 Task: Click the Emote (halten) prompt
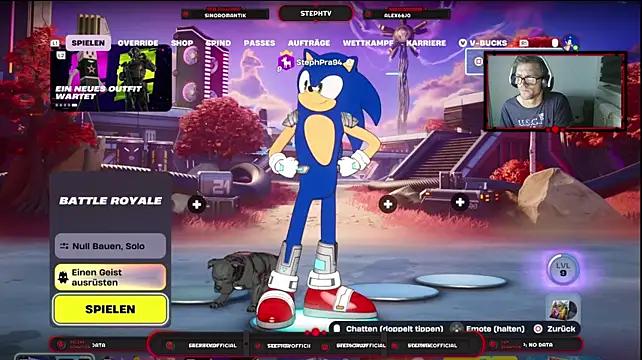(x=487, y=329)
